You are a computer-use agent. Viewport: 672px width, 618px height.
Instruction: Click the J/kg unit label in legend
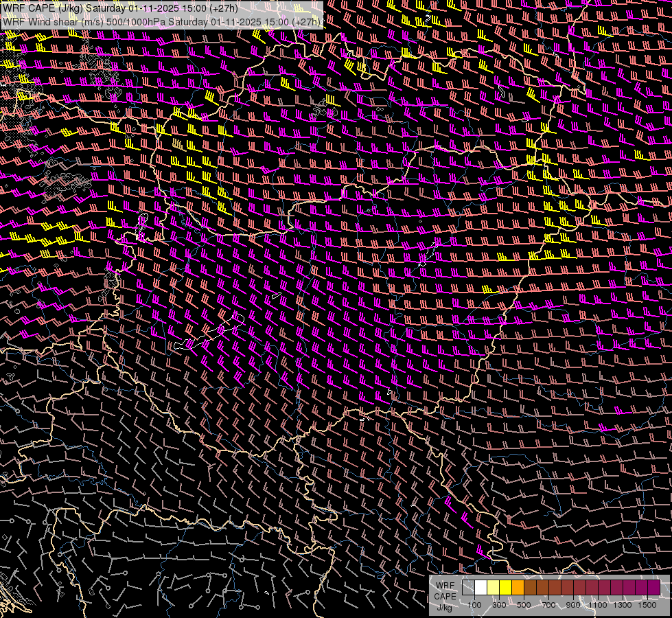[x=445, y=608]
